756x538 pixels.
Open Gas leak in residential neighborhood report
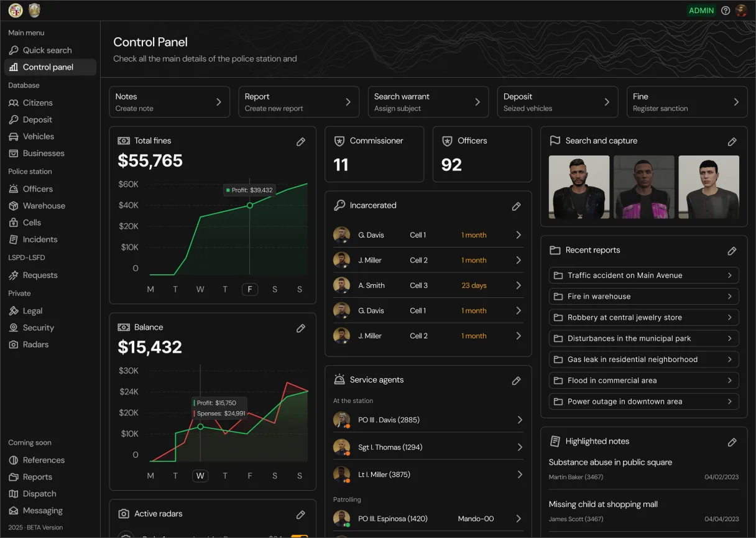pyautogui.click(x=644, y=359)
